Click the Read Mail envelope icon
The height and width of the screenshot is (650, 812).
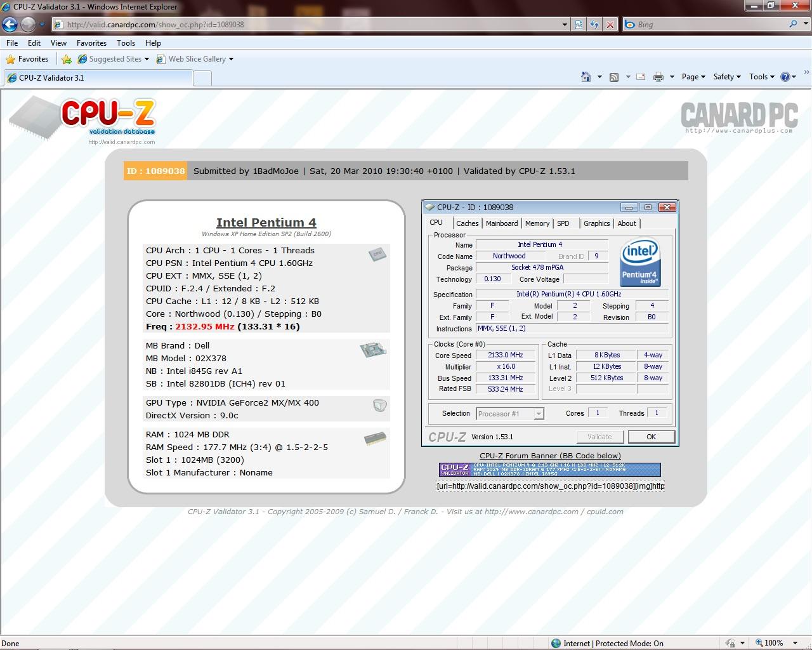tap(641, 77)
